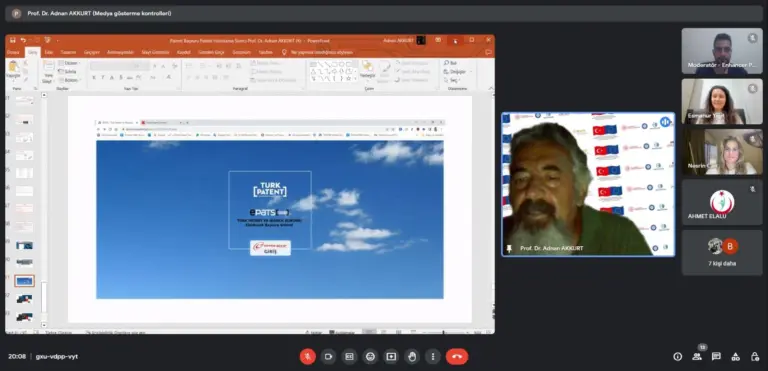Image resolution: width=768 pixels, height=371 pixels.
Task: Click the Save icon in PowerPoint title bar
Action: [13, 40]
